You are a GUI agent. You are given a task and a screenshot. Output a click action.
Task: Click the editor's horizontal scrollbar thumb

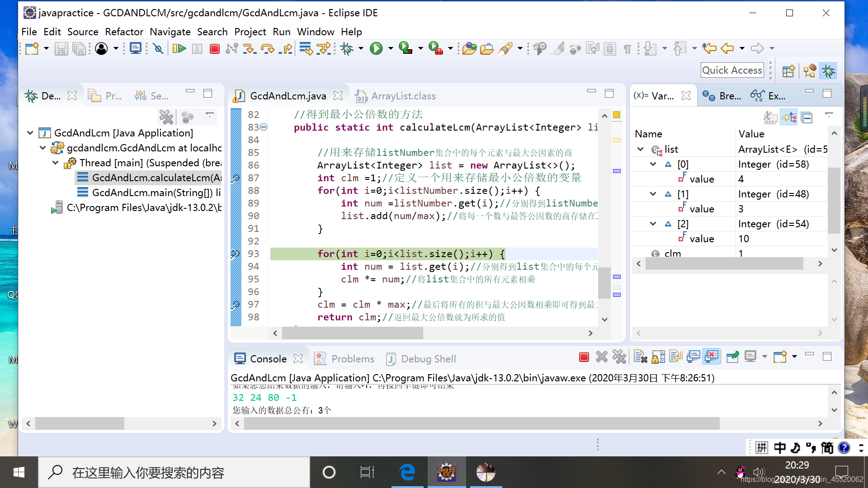[x=352, y=333]
